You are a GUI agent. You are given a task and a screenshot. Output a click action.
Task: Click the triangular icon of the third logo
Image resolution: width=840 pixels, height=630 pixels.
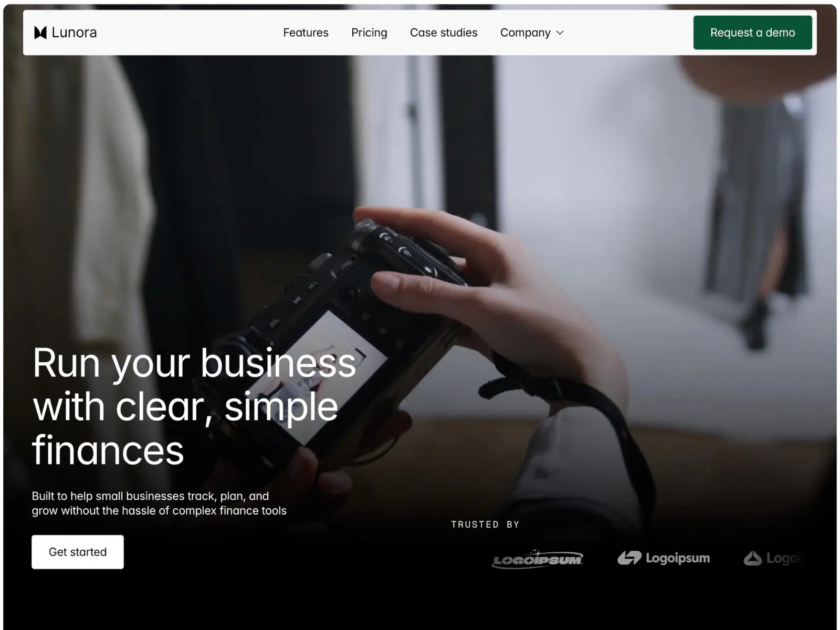coord(752,558)
